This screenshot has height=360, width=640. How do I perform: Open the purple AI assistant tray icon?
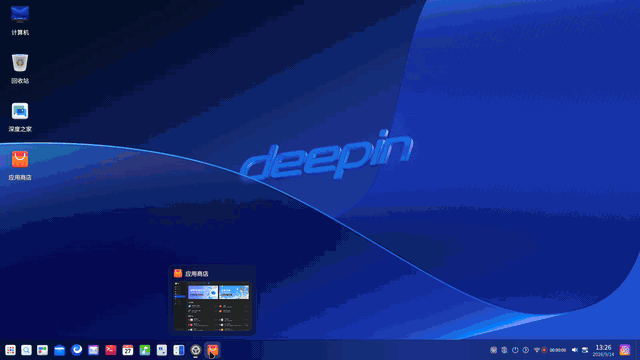click(625, 350)
